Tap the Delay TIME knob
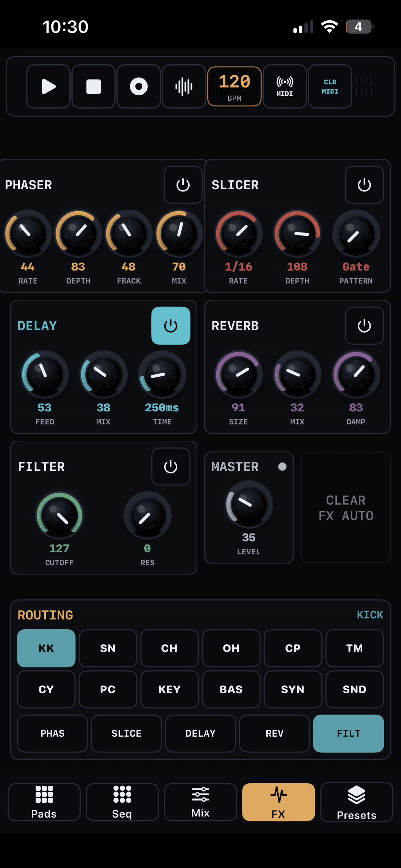The image size is (401, 868). [162, 374]
